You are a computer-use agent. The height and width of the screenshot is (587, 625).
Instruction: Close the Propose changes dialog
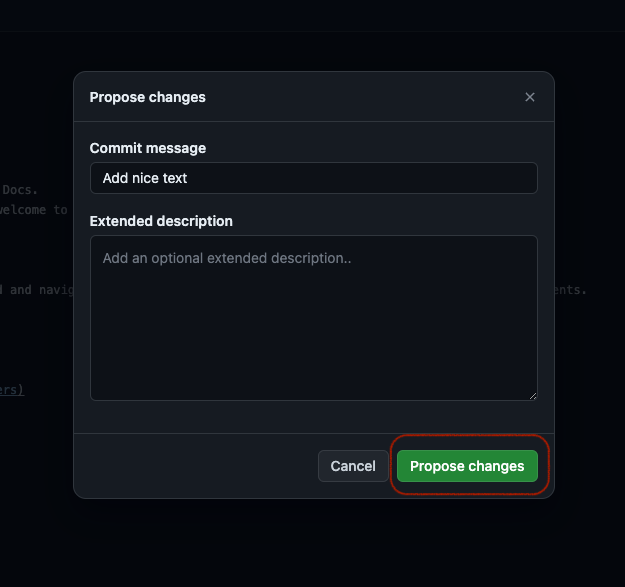click(x=530, y=97)
